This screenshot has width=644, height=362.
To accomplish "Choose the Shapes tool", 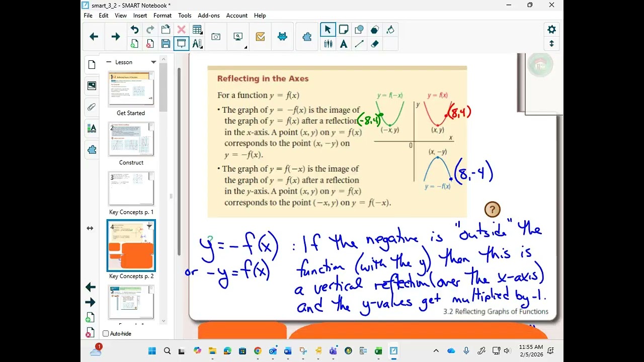I will [359, 30].
